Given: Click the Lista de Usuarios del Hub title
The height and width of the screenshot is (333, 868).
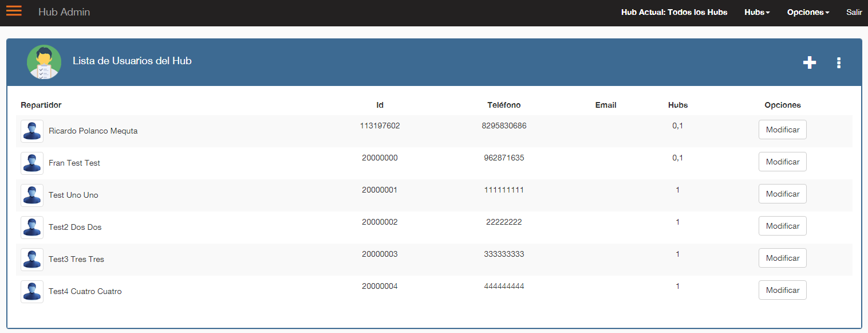Looking at the screenshot, I should (132, 61).
